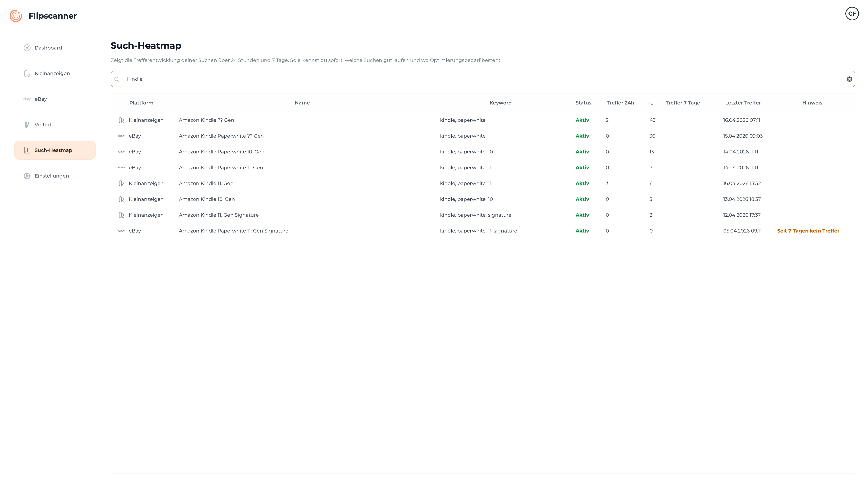Click date '16.04.2026 13:52'
This screenshot has width=868, height=488.
point(742,184)
